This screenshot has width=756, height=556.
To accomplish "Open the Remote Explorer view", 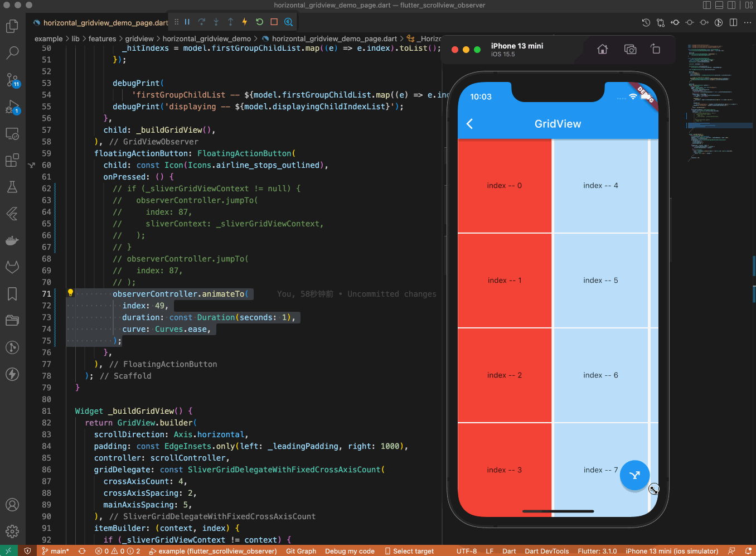I will 12,134.
